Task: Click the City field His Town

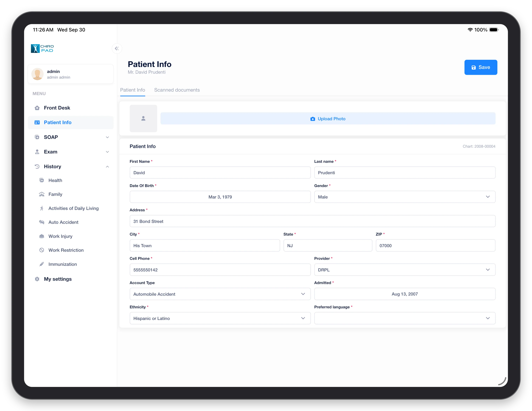Action: (205, 246)
